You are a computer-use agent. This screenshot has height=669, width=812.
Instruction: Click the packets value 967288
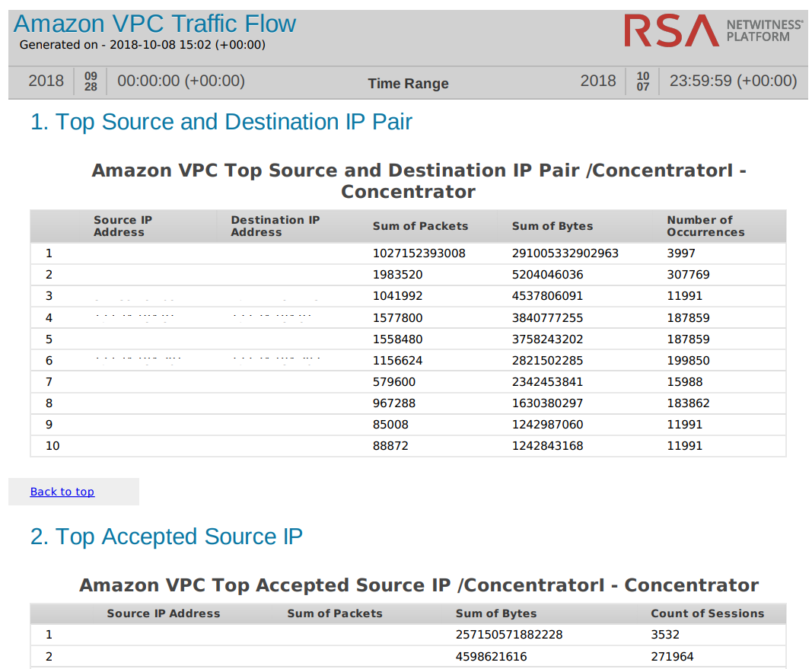(394, 403)
